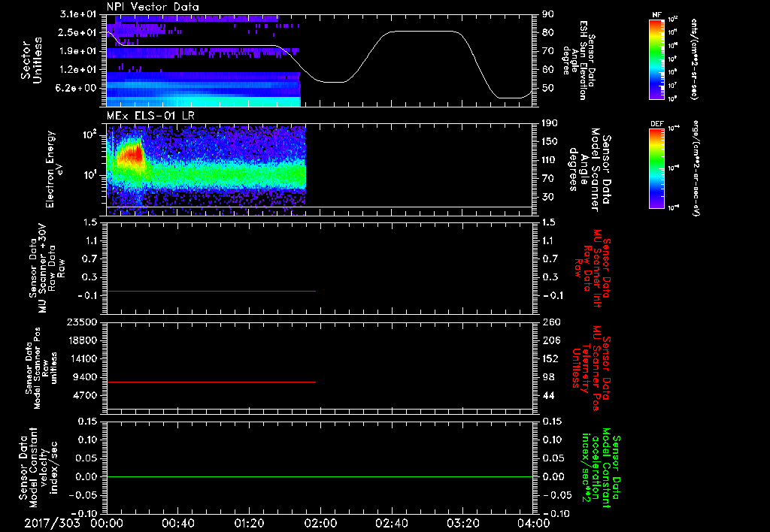Select the "NPI Vector Data" panel title

tap(153, 7)
